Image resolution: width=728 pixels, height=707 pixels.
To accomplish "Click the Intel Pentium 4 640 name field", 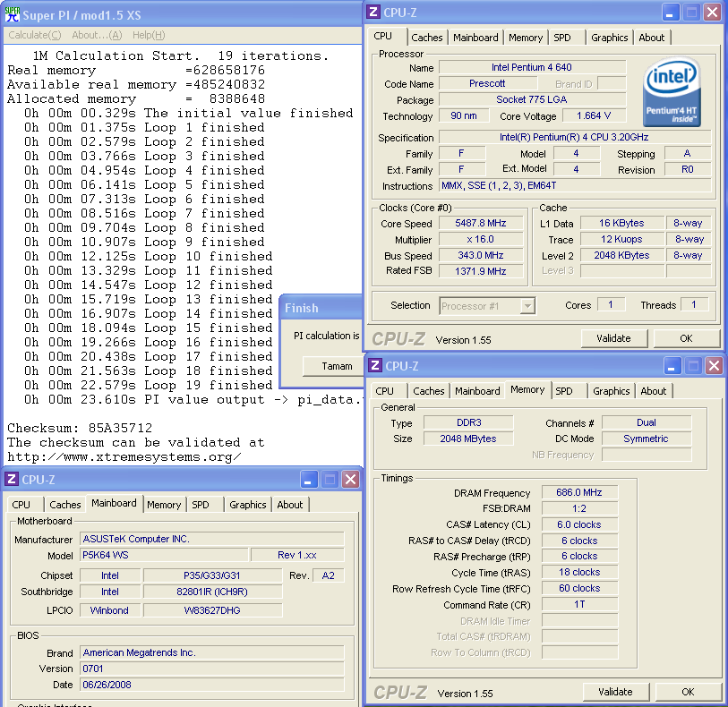I will point(532,67).
